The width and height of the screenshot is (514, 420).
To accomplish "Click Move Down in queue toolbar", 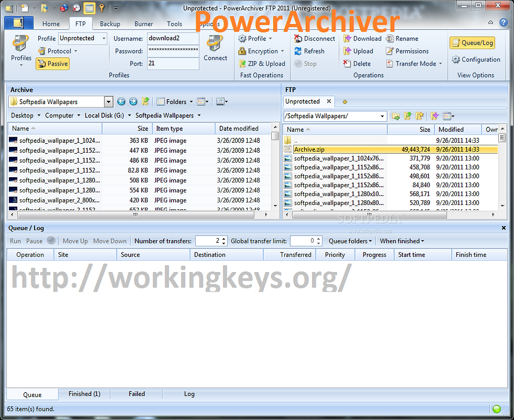I will [x=110, y=241].
